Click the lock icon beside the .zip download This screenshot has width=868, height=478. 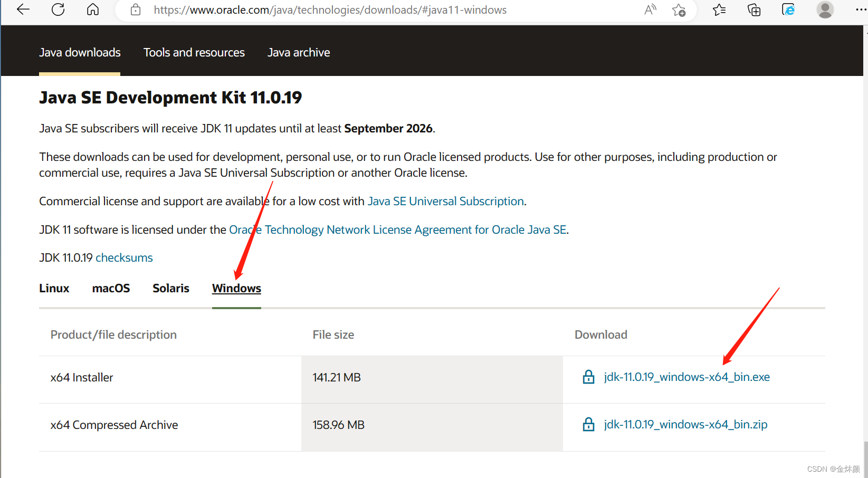tap(588, 424)
